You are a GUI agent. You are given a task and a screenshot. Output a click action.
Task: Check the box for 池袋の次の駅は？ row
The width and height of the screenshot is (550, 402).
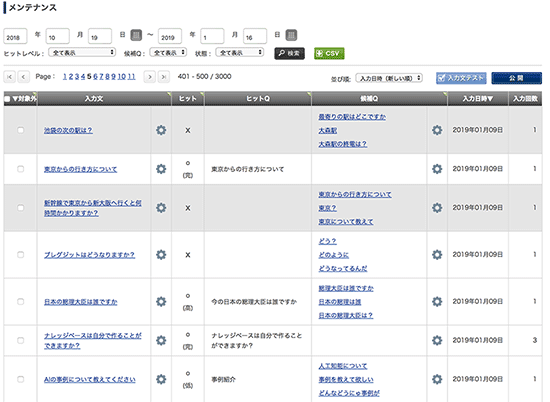(21, 130)
